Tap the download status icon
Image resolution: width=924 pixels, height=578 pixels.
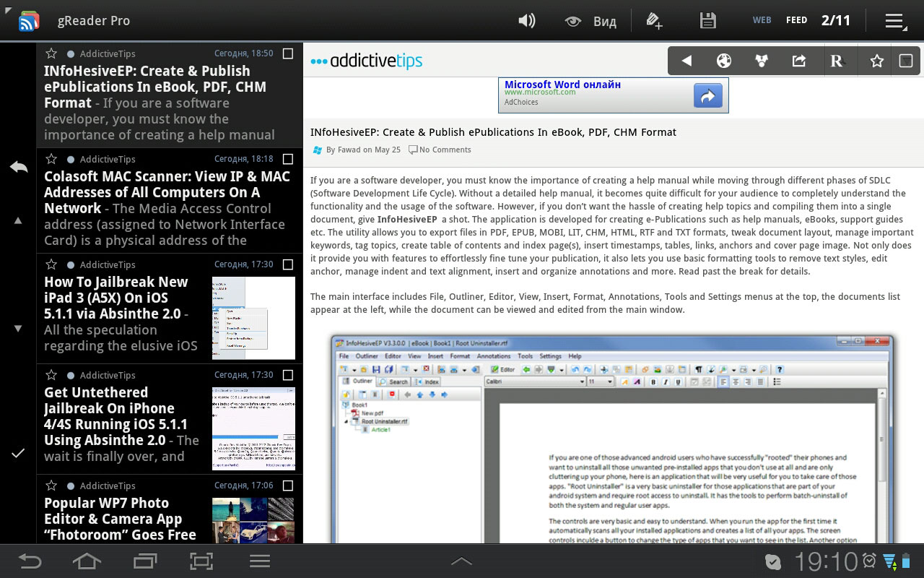889,561
